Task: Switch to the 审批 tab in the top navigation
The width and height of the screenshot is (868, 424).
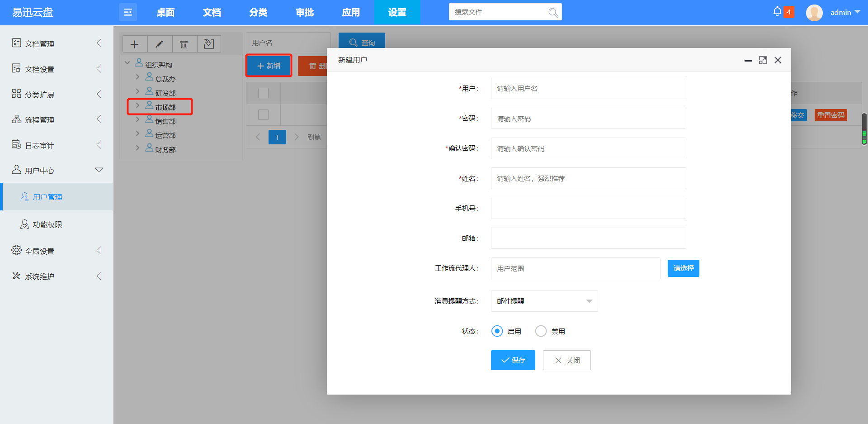Action: pyautogui.click(x=304, y=12)
